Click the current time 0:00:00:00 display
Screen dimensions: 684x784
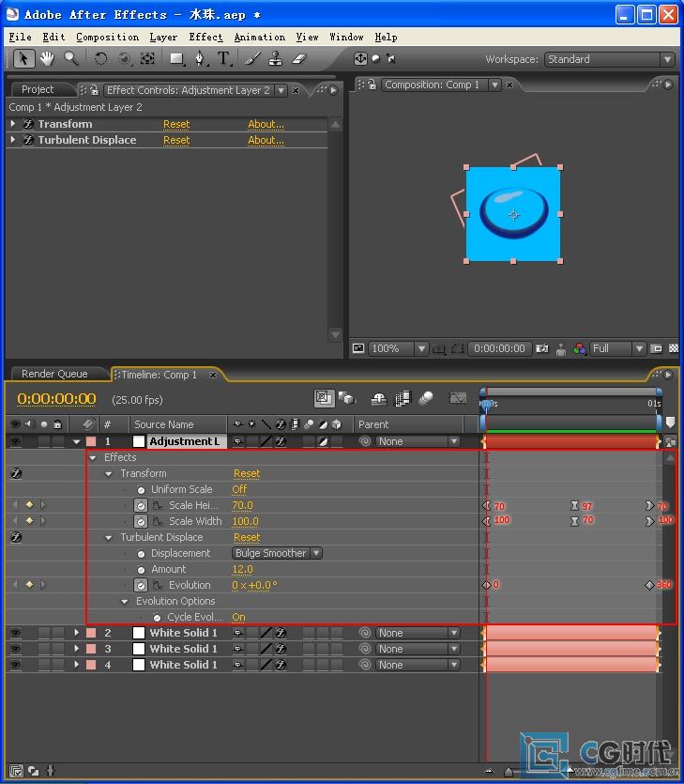[56, 399]
